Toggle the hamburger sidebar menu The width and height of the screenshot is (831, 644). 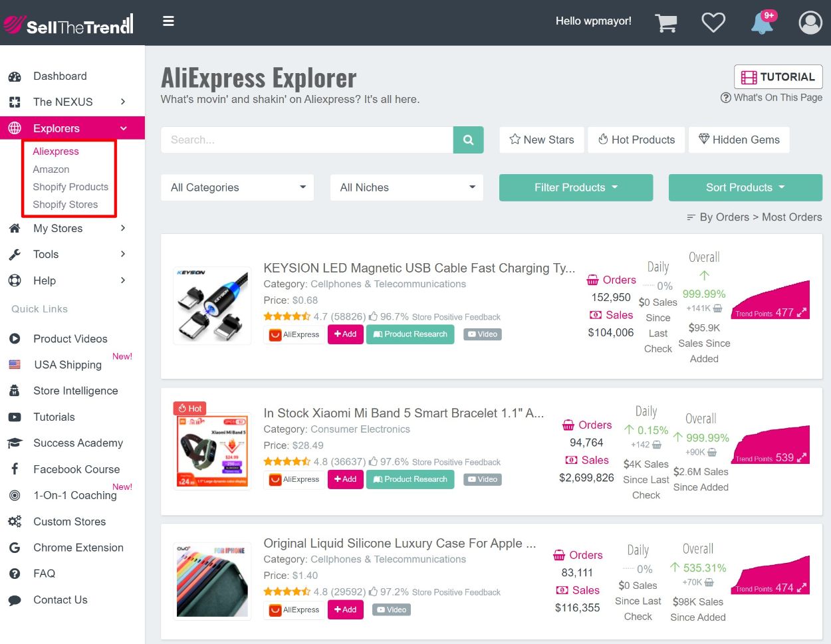click(x=169, y=21)
